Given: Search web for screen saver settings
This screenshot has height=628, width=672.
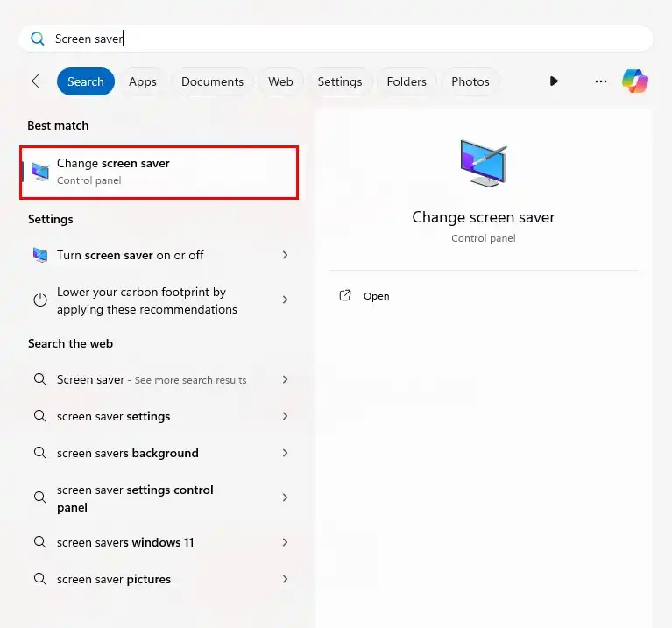Looking at the screenshot, I should tap(159, 416).
